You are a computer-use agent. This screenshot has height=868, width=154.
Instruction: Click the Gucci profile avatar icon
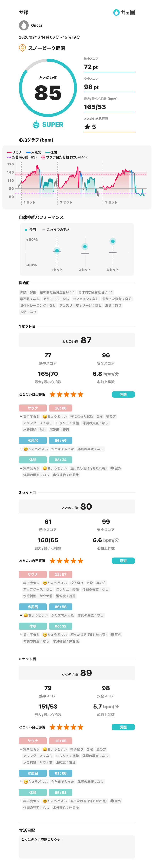(23, 25)
